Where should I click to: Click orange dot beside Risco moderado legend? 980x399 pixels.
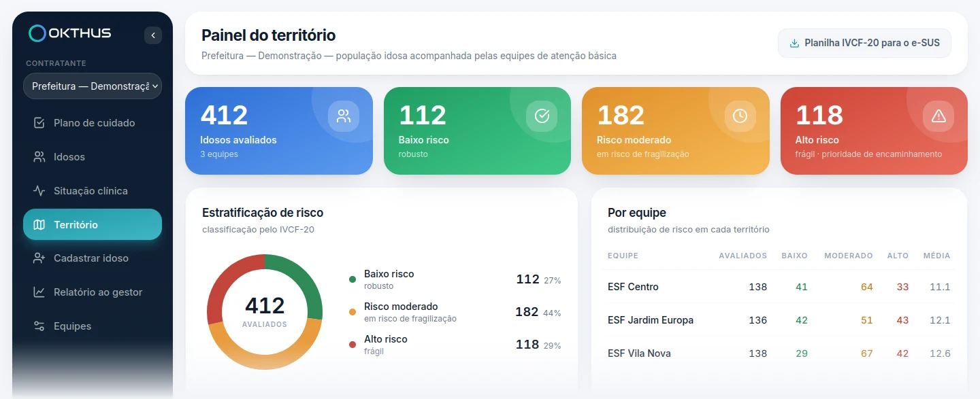click(353, 312)
